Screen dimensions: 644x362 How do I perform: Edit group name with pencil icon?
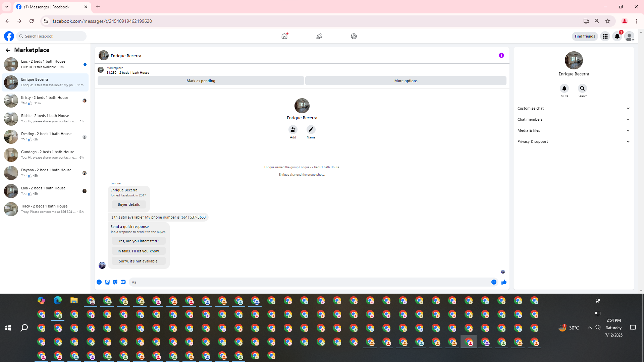[311, 130]
